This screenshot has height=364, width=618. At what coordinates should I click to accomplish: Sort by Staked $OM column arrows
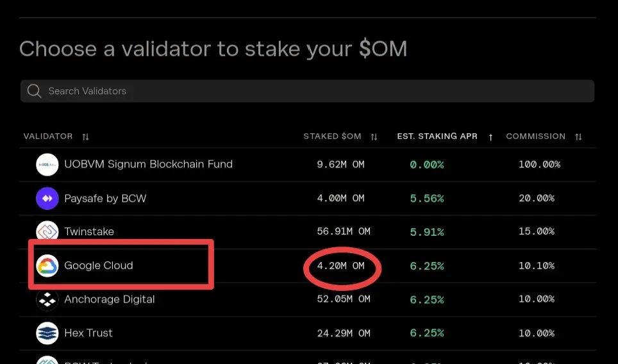pos(374,136)
